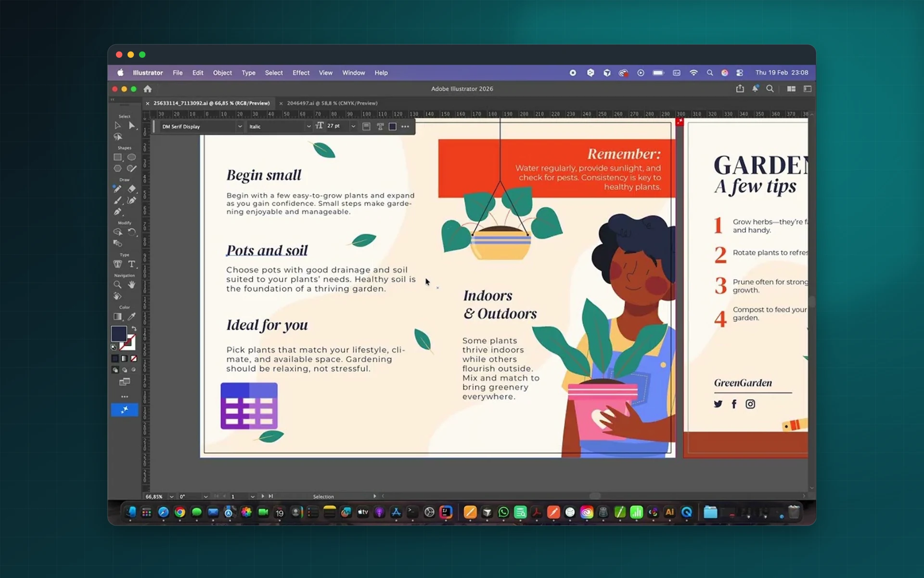Image resolution: width=924 pixels, height=578 pixels.
Task: Reset to default fill and stroke
Action: [x=114, y=347]
